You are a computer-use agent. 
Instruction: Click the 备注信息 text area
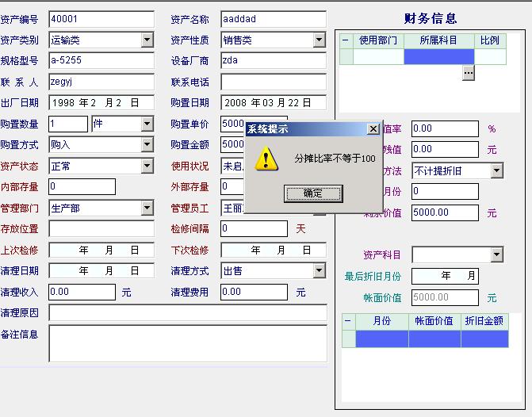(x=187, y=343)
